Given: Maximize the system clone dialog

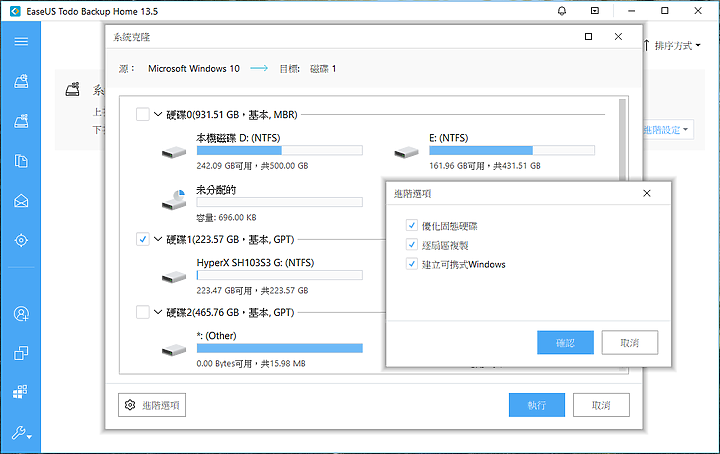Looking at the screenshot, I should [588, 37].
